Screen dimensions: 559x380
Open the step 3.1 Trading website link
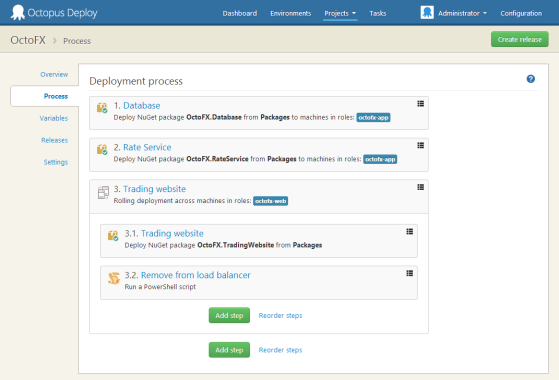pos(172,233)
